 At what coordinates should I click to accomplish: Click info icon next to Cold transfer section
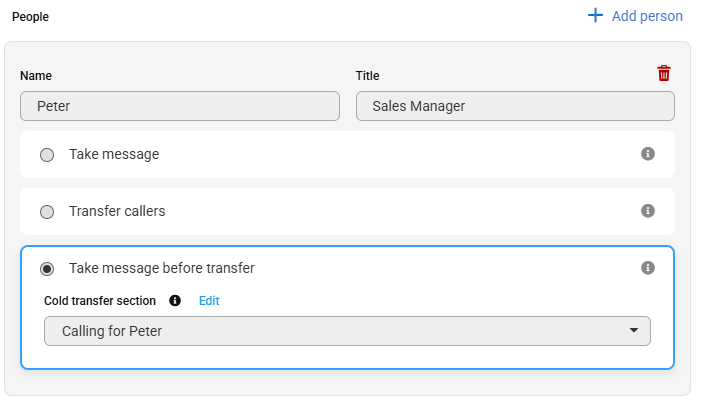(175, 300)
